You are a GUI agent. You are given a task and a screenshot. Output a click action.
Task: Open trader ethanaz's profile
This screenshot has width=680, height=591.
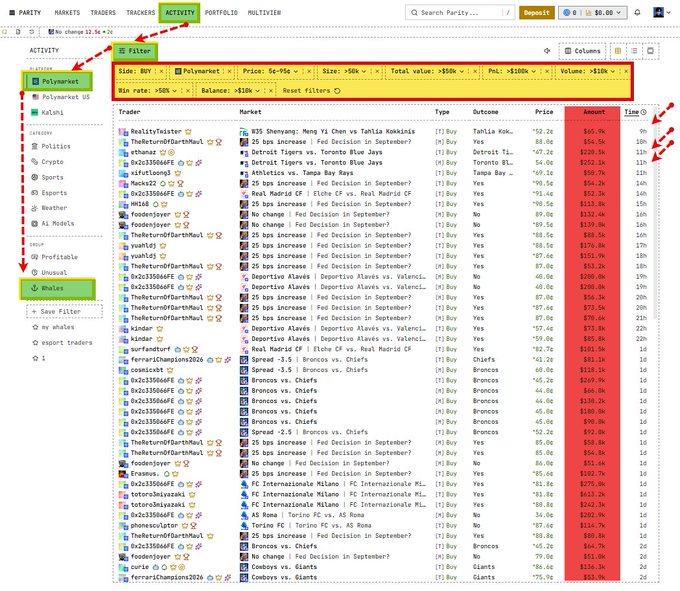point(143,152)
